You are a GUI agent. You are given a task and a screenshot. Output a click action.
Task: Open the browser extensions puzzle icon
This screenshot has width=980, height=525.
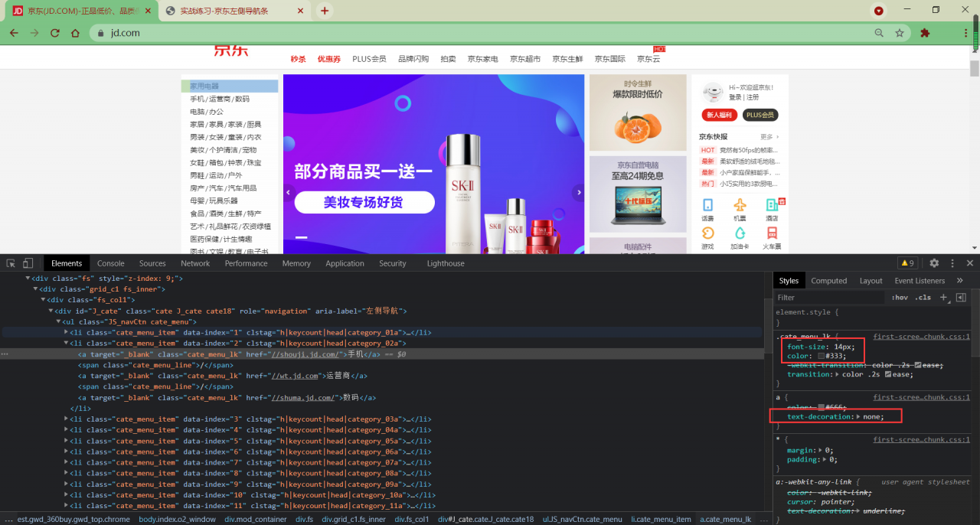(925, 33)
